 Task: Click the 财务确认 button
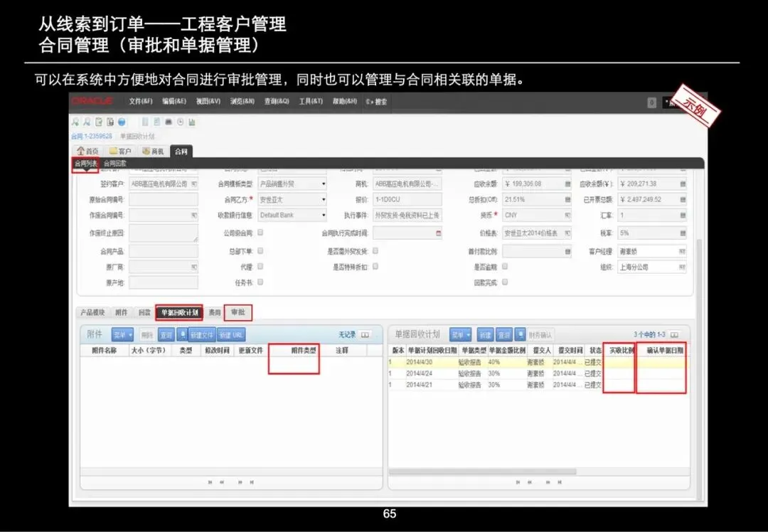(x=540, y=335)
